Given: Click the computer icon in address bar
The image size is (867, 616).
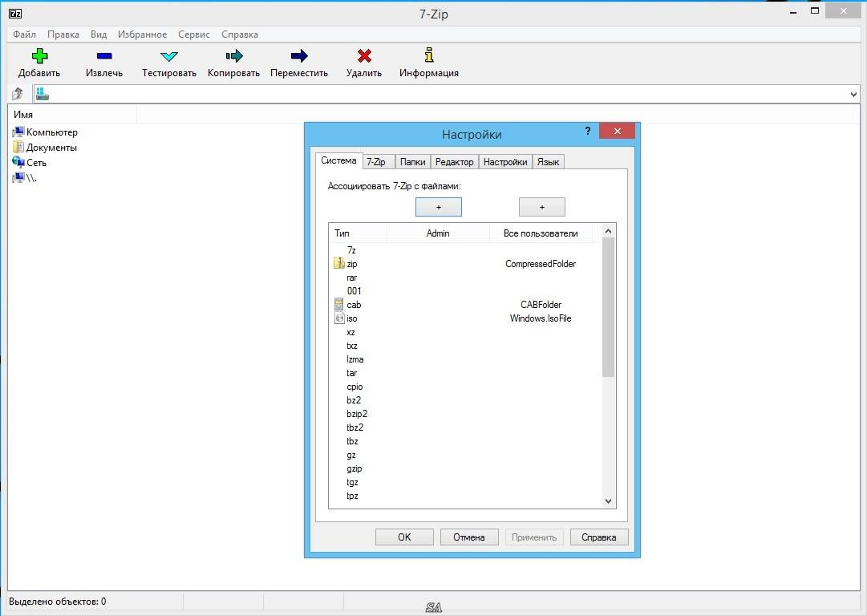Looking at the screenshot, I should pyautogui.click(x=43, y=94).
